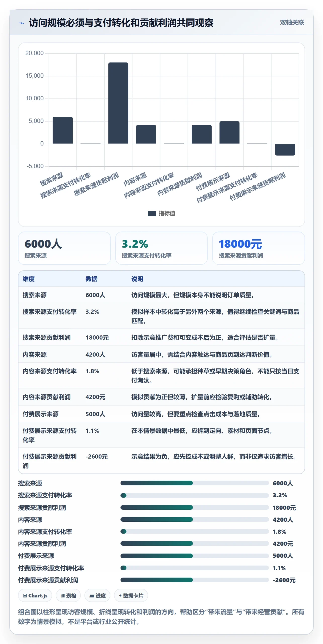Click the 内容来源贡献利润 4200元 progress bar
The image size is (323, 644).
pos(195,543)
